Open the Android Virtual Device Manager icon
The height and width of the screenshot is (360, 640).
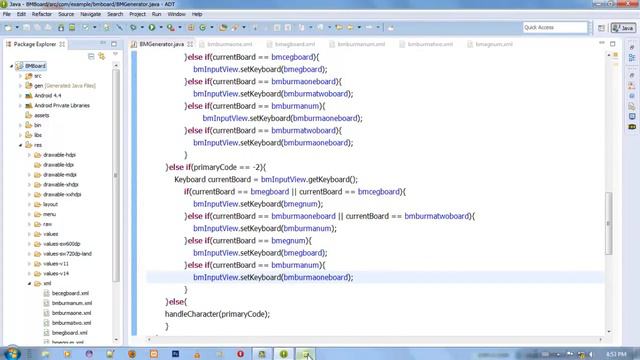pos(72,28)
